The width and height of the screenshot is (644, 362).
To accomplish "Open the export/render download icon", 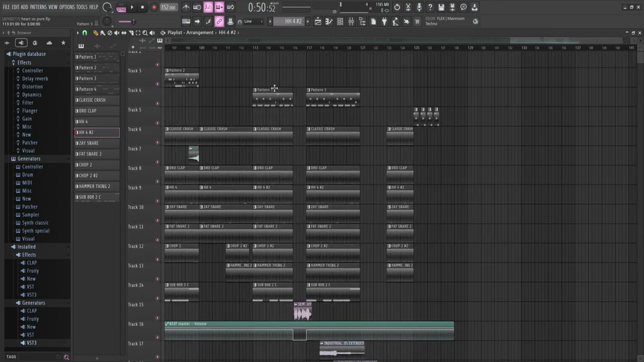I will 475,7.
